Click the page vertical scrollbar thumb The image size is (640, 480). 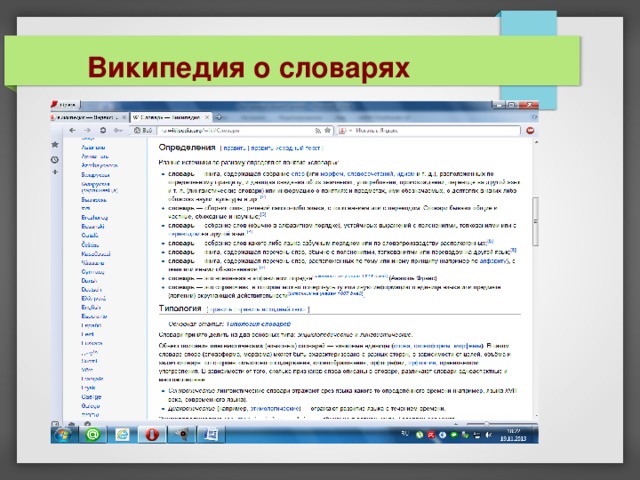pos(536,221)
